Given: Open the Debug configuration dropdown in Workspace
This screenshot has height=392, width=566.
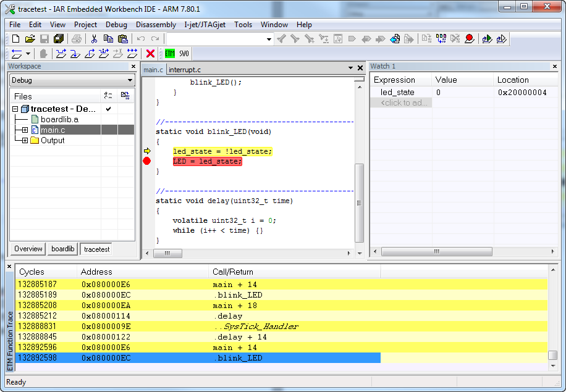Looking at the screenshot, I should [x=130, y=80].
